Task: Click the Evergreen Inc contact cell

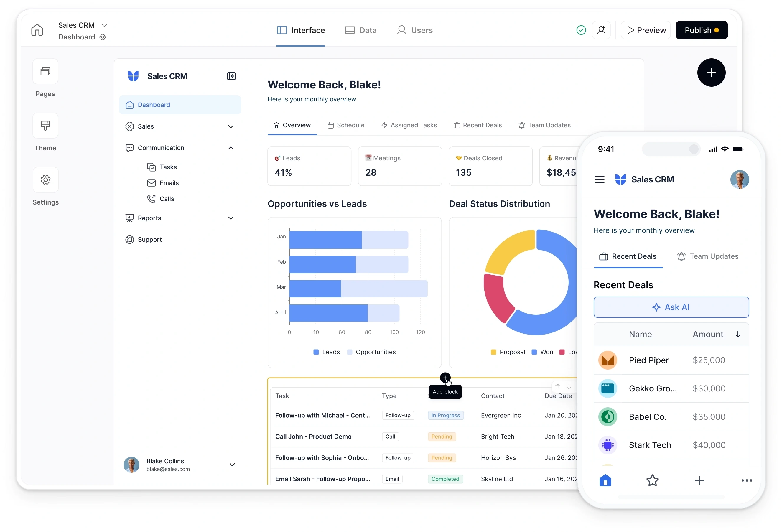Action: tap(501, 416)
